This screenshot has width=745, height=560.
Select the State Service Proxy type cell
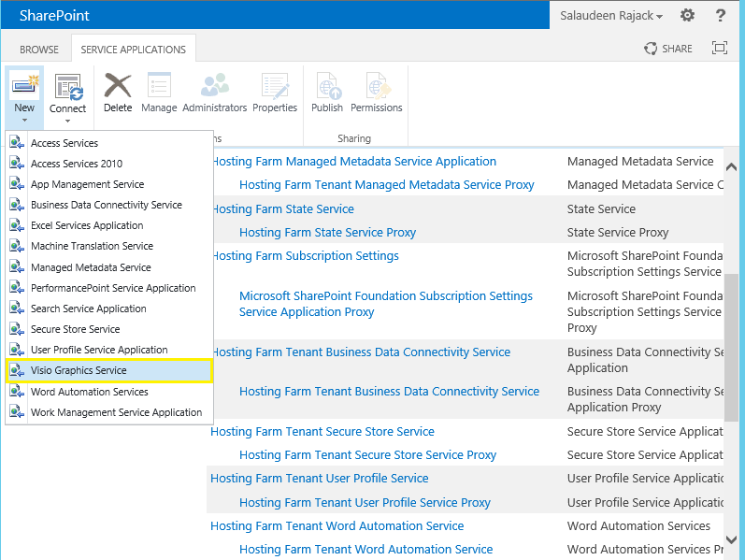(618, 232)
